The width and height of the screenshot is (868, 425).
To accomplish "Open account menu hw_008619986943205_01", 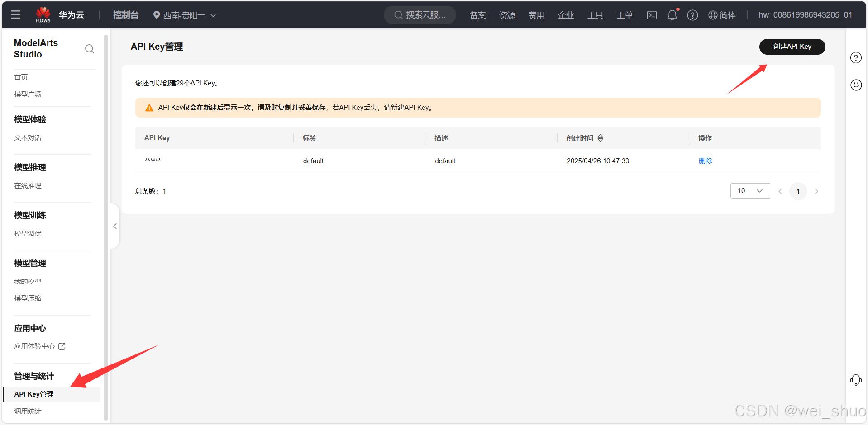I will 806,15.
